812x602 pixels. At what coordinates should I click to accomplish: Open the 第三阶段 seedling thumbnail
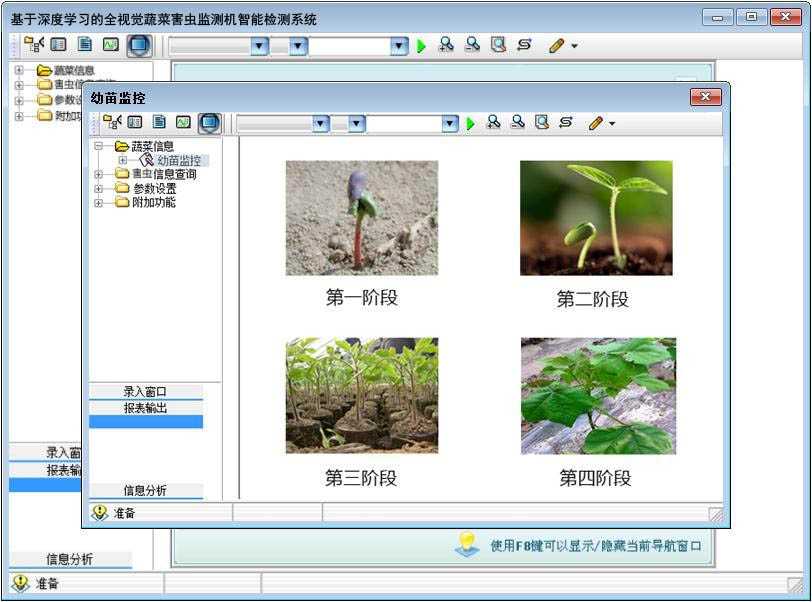pos(361,395)
